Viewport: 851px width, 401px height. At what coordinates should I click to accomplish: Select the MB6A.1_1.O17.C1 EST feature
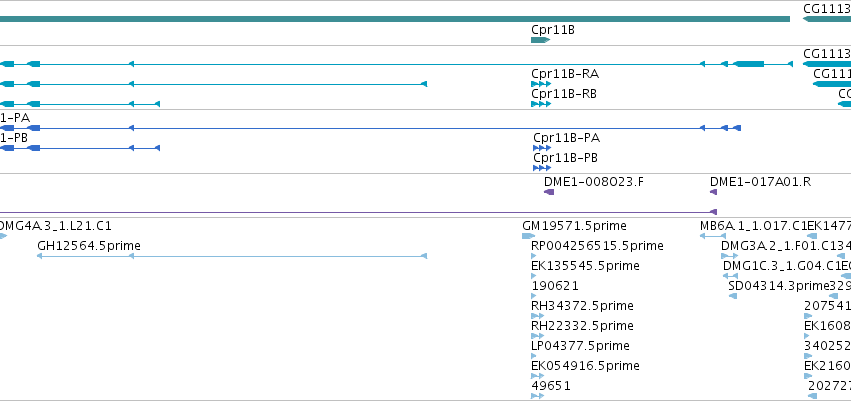tap(713, 236)
